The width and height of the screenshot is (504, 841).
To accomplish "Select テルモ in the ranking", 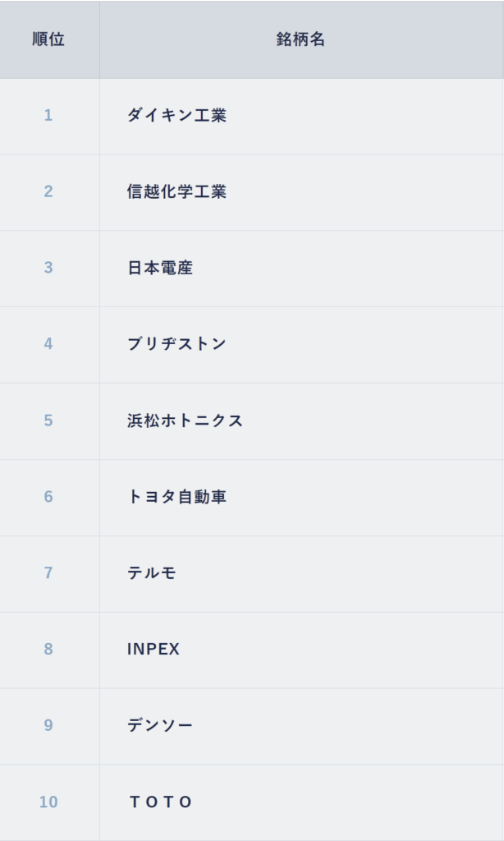I will point(152,573).
